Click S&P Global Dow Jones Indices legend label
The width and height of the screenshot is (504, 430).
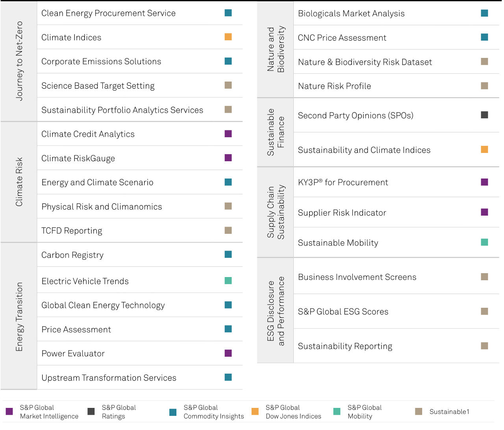pos(293,412)
